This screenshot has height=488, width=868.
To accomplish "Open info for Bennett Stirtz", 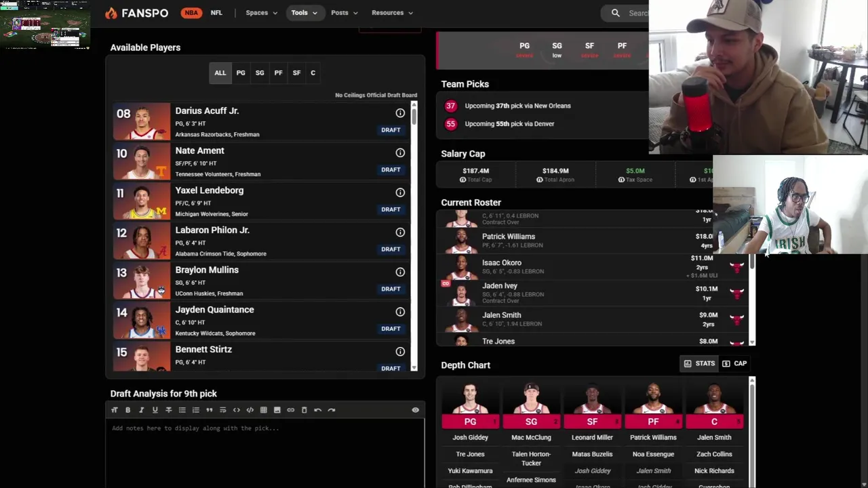I will (x=400, y=352).
